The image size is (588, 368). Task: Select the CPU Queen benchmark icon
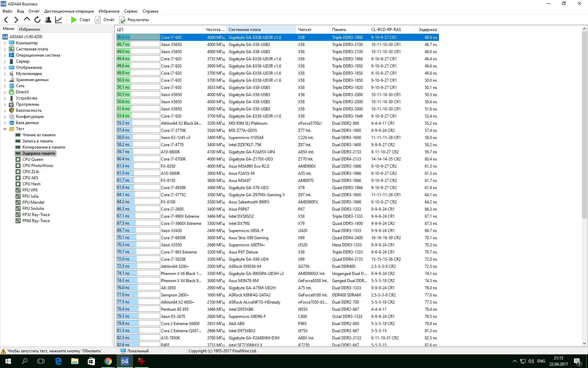tap(18, 159)
